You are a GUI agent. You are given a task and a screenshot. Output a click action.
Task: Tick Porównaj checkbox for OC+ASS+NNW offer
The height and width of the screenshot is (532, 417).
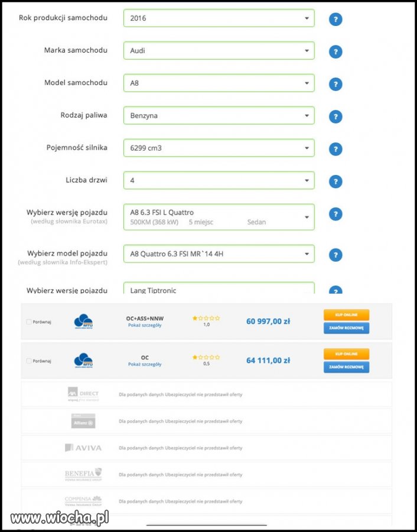coord(29,322)
